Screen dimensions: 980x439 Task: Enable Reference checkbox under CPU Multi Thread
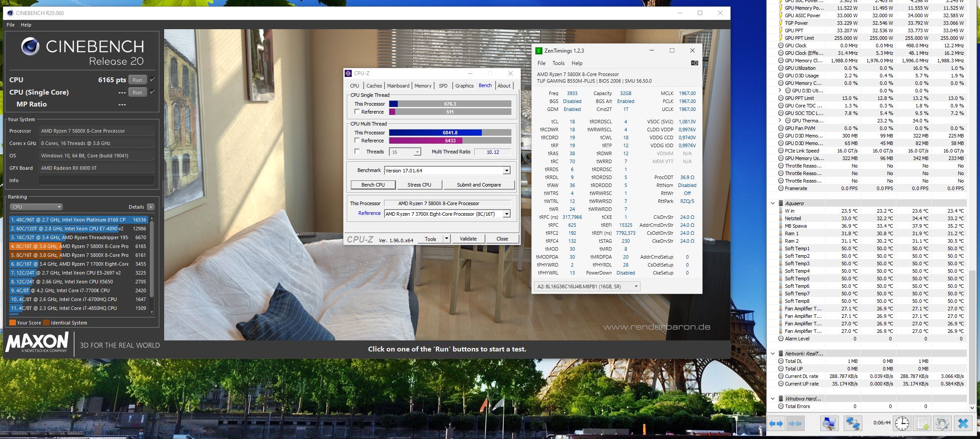tap(357, 141)
